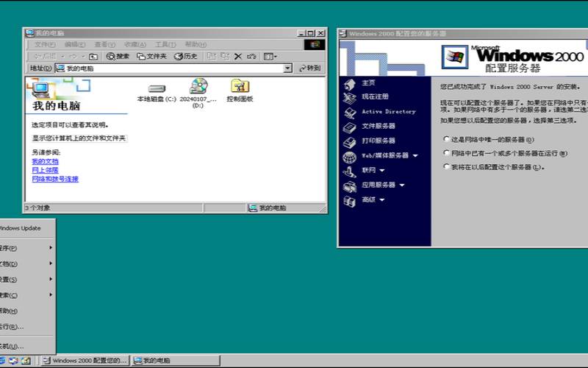Click 帮助(H) in Start menu
The width and height of the screenshot is (588, 368).
point(27,311)
